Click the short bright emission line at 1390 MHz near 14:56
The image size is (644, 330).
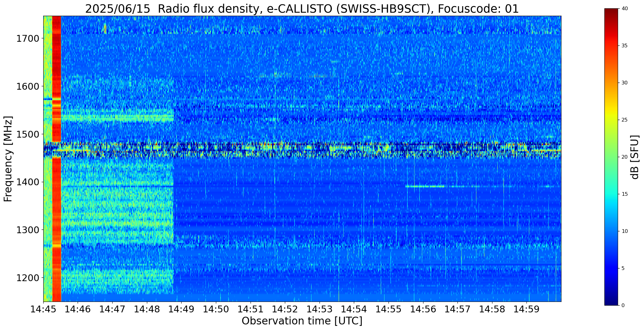[425, 186]
